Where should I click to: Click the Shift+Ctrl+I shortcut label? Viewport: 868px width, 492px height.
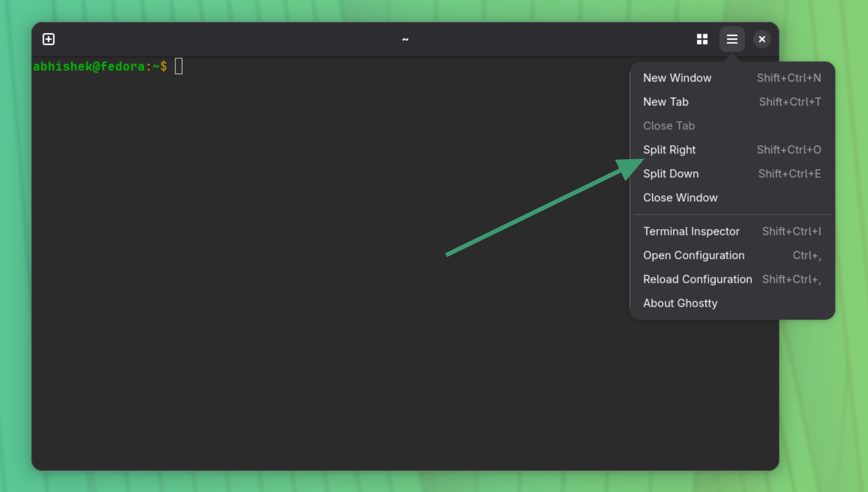coord(791,231)
